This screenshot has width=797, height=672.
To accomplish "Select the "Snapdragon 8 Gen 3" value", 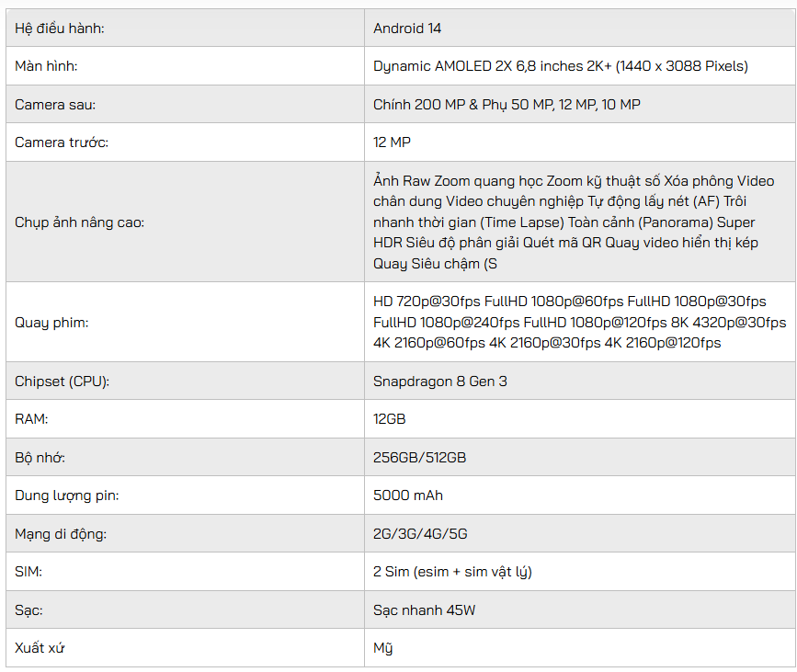I will [x=439, y=382].
